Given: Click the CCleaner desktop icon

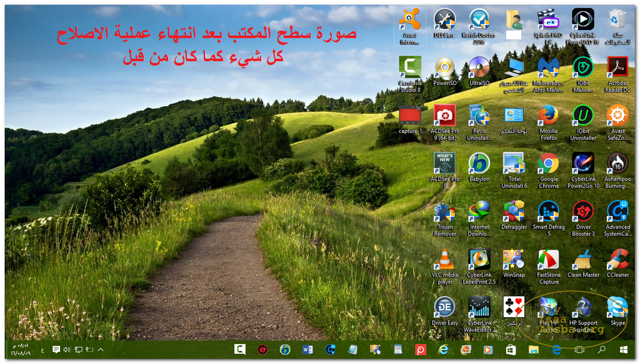Looking at the screenshot, I should [617, 259].
